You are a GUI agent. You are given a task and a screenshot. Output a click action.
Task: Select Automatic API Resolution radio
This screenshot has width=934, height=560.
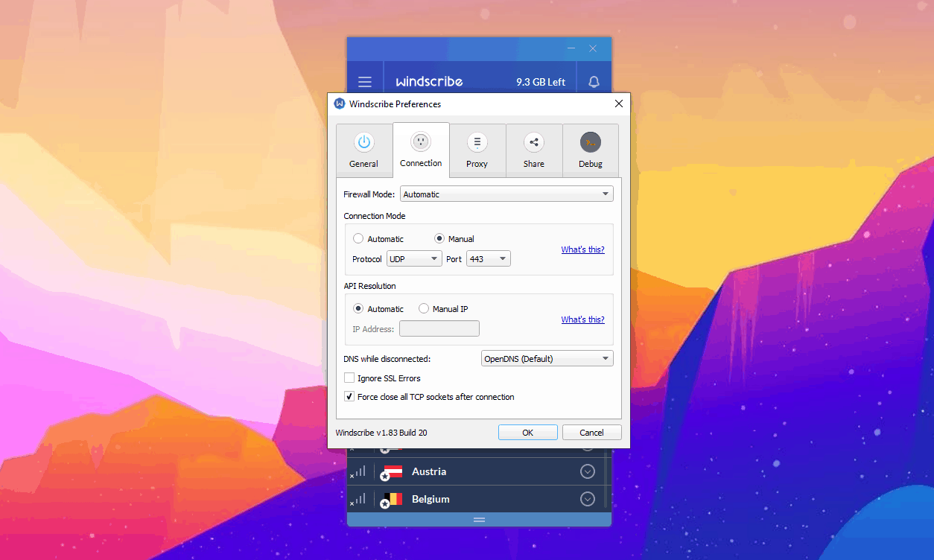coord(358,309)
